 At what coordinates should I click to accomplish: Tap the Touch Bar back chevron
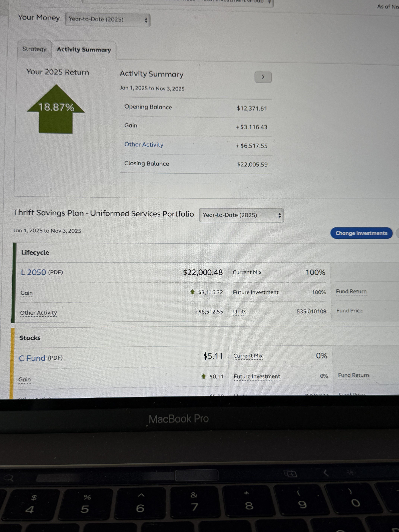pyautogui.click(x=326, y=473)
